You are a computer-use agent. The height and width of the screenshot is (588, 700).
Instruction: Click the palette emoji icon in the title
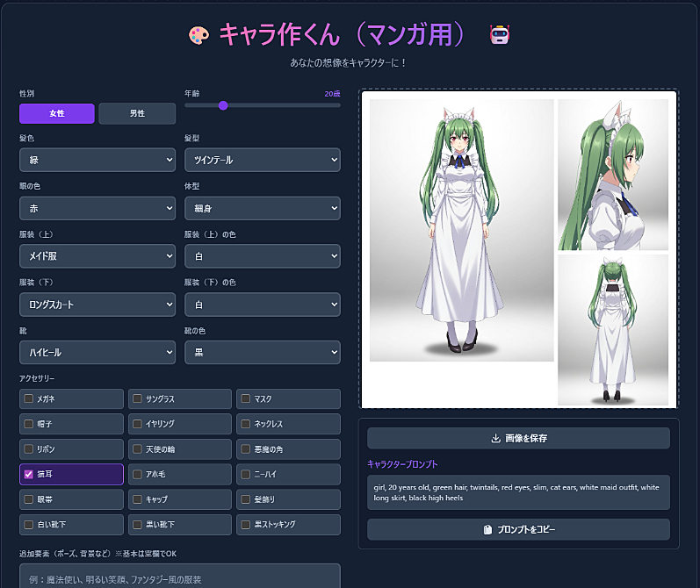click(199, 35)
